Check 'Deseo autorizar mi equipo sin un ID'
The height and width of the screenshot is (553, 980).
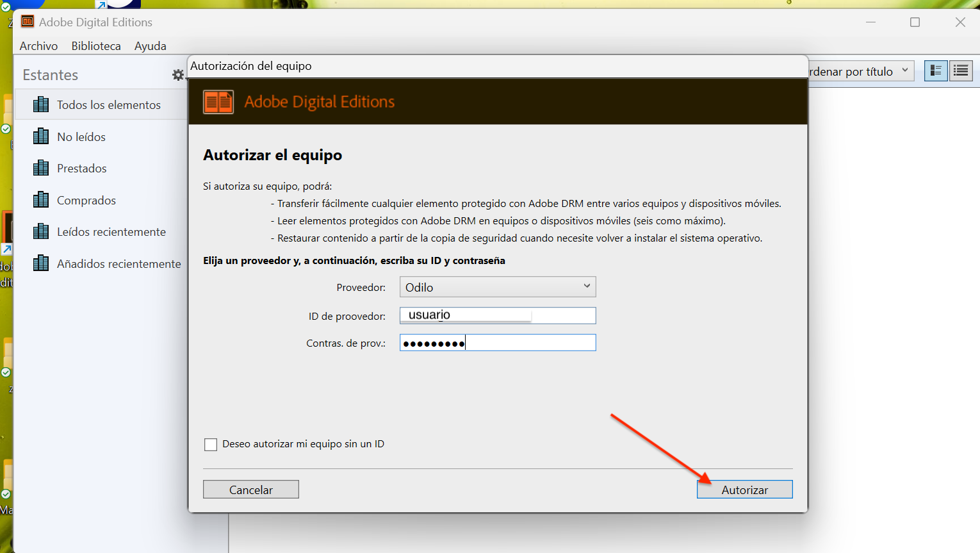pos(211,444)
